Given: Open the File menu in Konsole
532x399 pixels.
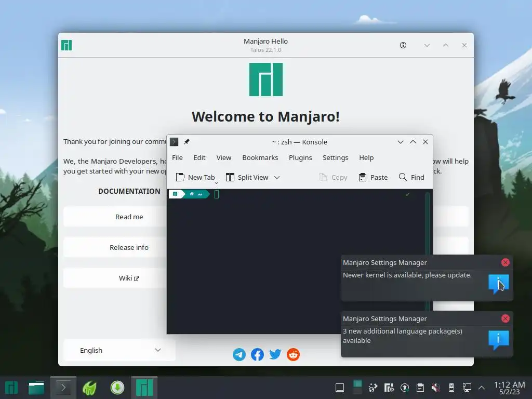Looking at the screenshot, I should click(x=177, y=158).
